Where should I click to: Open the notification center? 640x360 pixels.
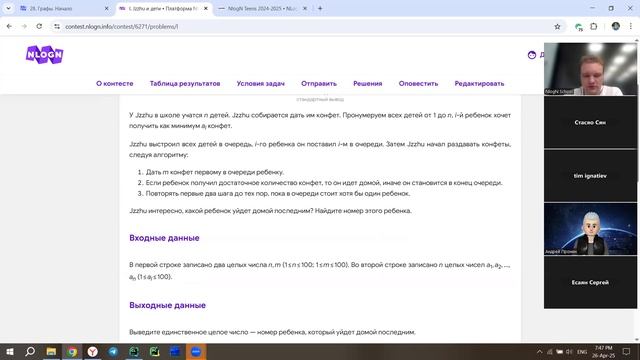626,352
